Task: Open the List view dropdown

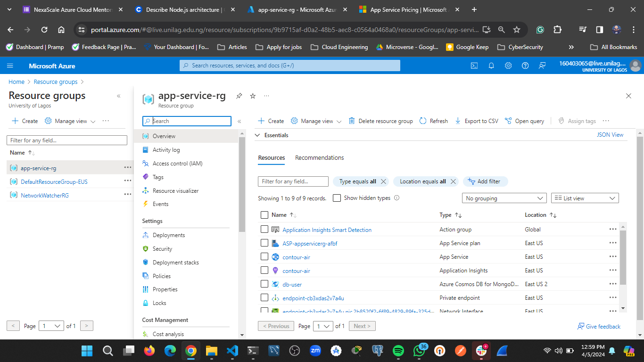Action: click(x=585, y=198)
